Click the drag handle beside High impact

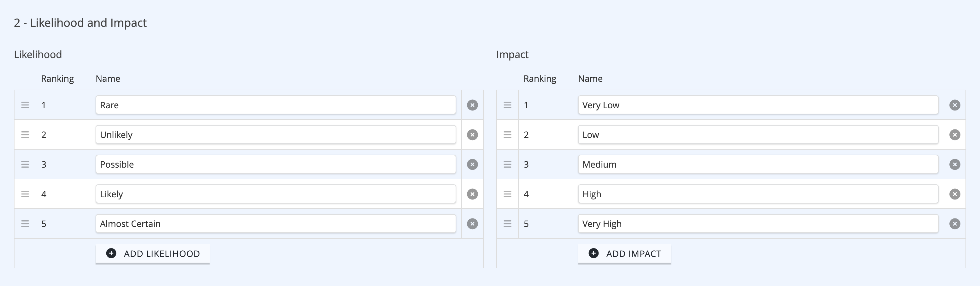(507, 194)
